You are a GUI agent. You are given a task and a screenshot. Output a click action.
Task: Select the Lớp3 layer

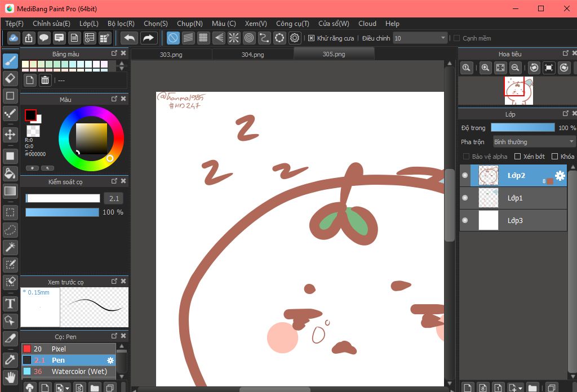coord(513,220)
